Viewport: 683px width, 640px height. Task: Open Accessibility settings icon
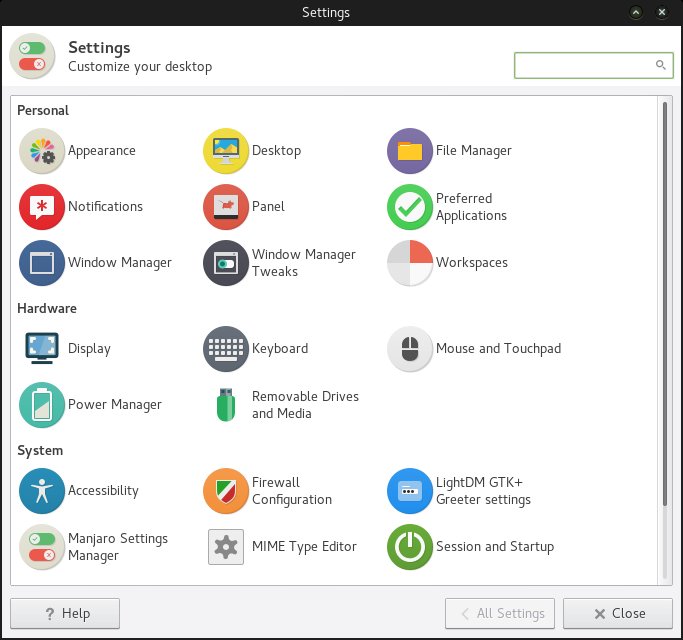coord(42,491)
